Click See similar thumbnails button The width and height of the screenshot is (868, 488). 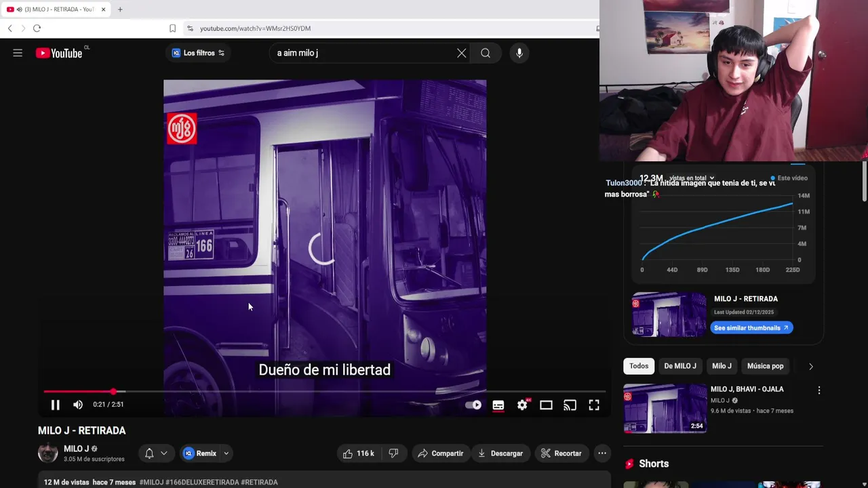pos(751,328)
